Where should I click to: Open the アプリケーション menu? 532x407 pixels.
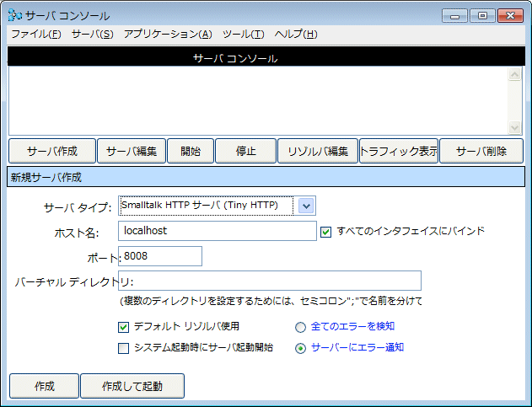167,34
